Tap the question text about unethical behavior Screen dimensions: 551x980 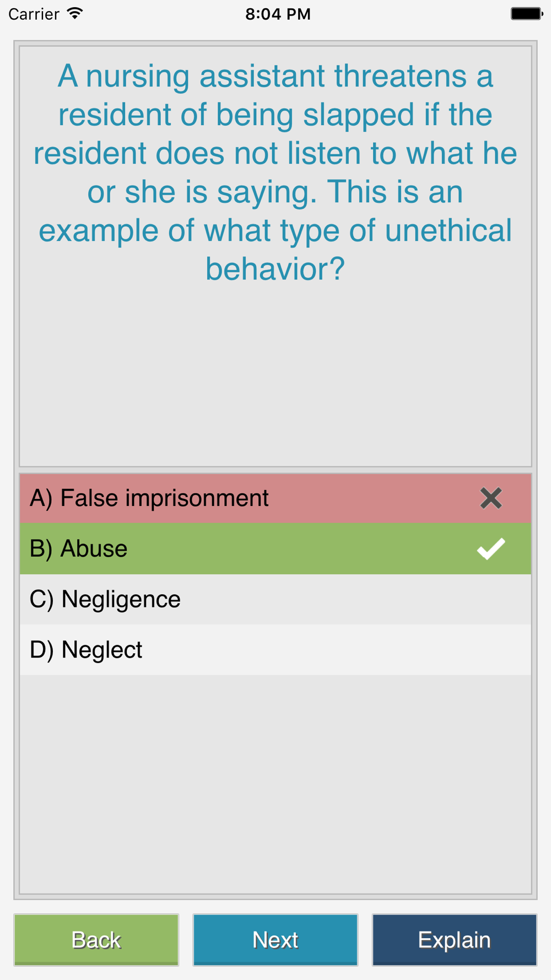pyautogui.click(x=275, y=172)
